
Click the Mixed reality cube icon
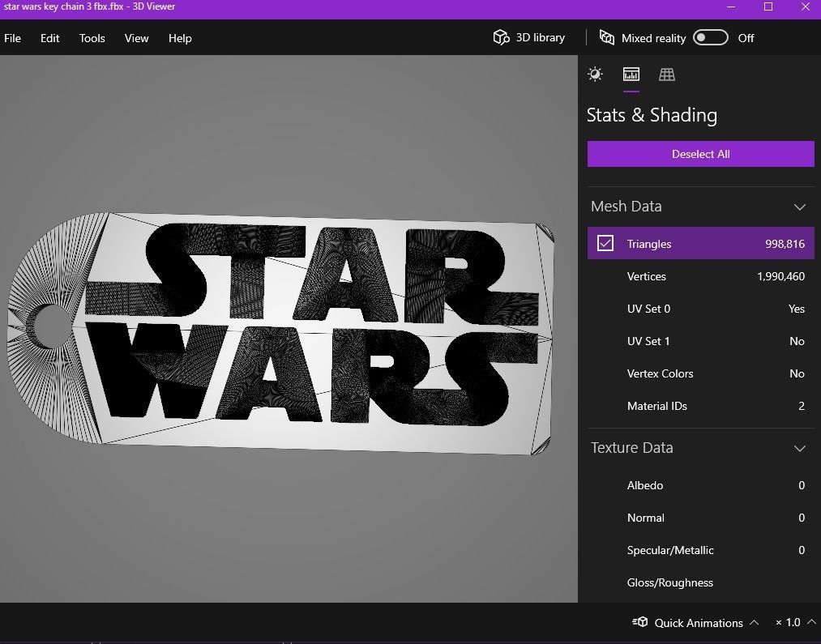tap(607, 37)
